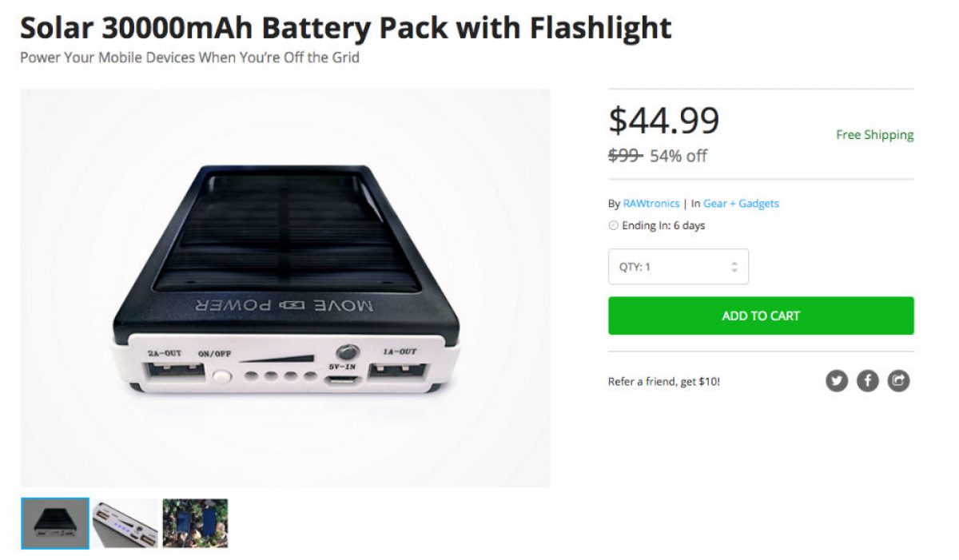Share the deal on Facebook
This screenshot has height=560, width=959.
(x=868, y=381)
